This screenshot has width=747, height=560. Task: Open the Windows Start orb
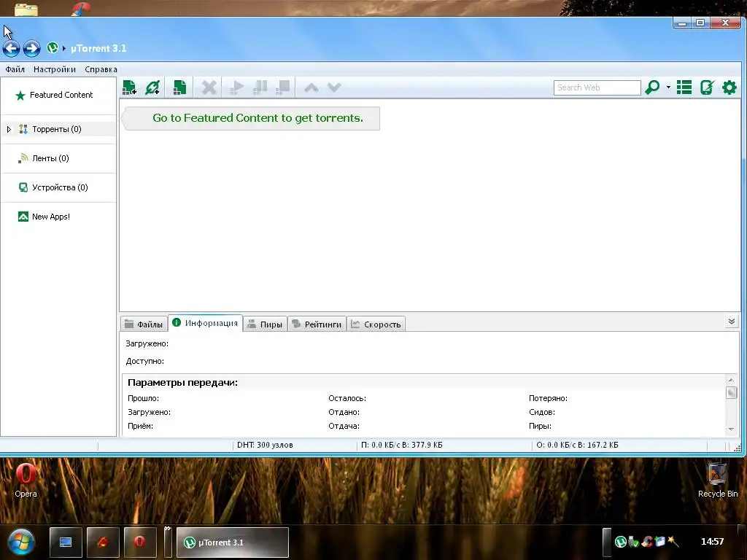pos(20,542)
